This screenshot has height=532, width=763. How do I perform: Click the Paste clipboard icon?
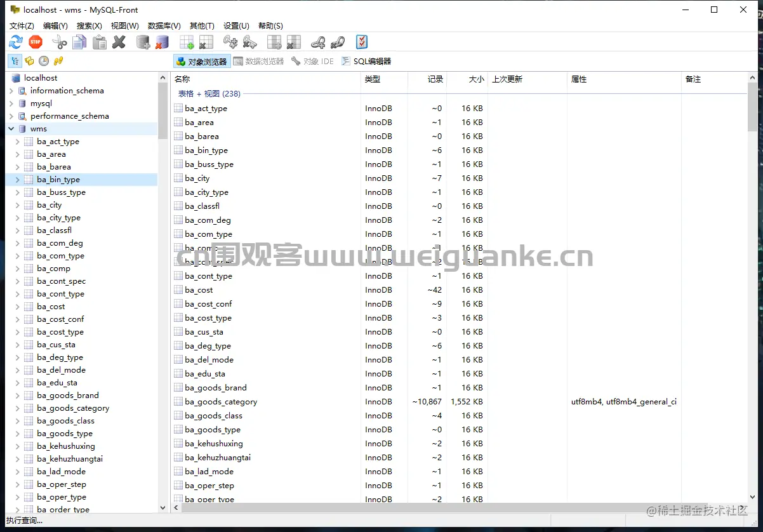tap(100, 42)
